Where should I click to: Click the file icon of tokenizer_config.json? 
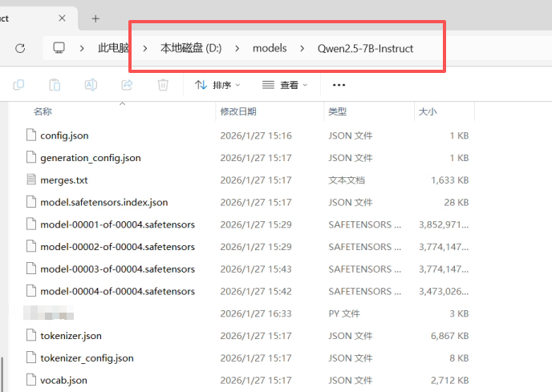coord(31,358)
